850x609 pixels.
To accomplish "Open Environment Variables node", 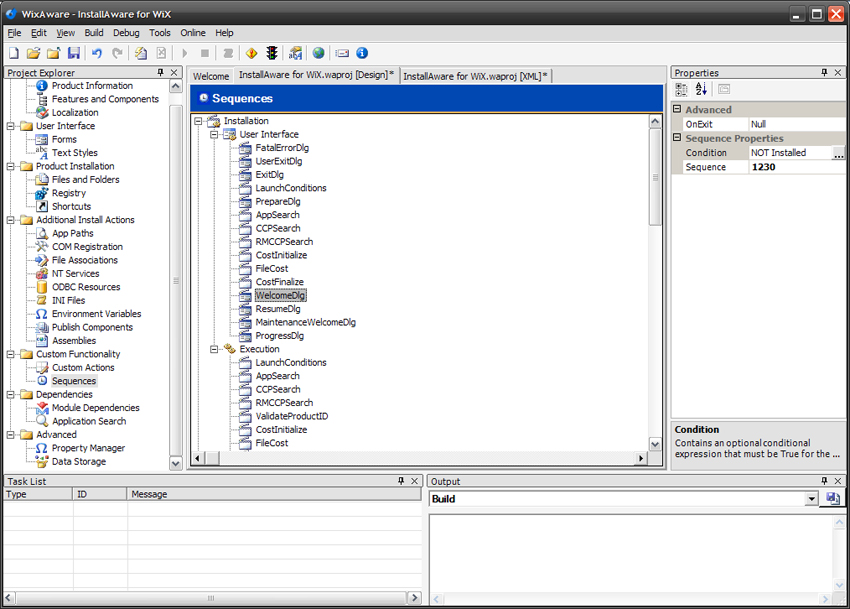I will [96, 314].
